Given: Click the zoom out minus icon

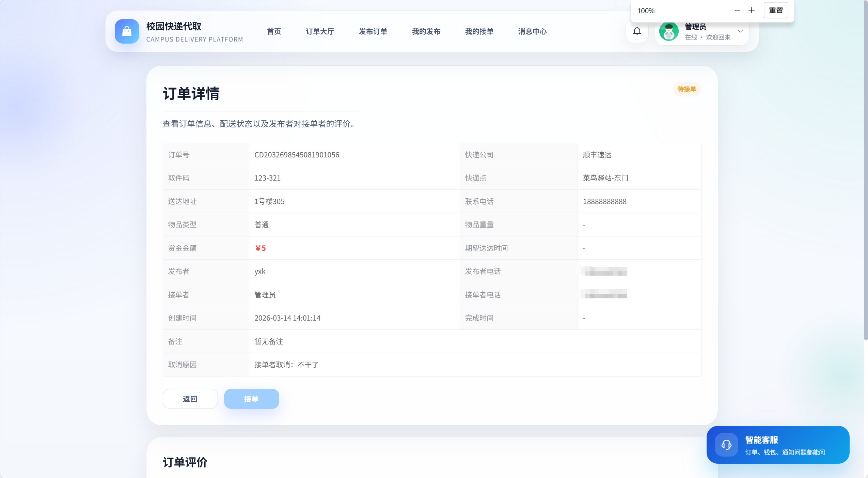Looking at the screenshot, I should 737,11.
